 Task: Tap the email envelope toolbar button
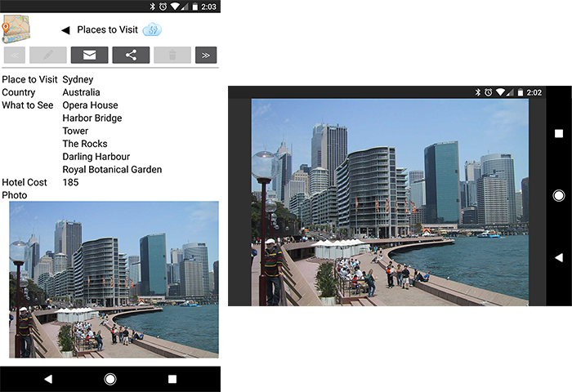[89, 56]
